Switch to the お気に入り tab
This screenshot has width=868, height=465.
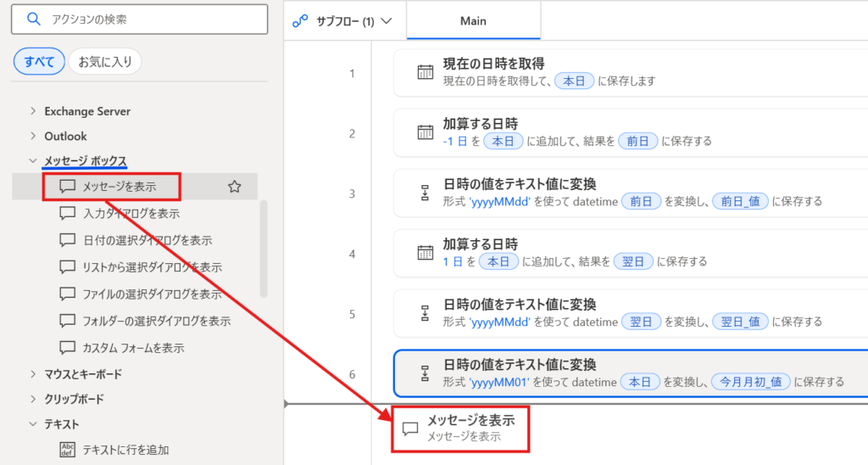pos(105,62)
